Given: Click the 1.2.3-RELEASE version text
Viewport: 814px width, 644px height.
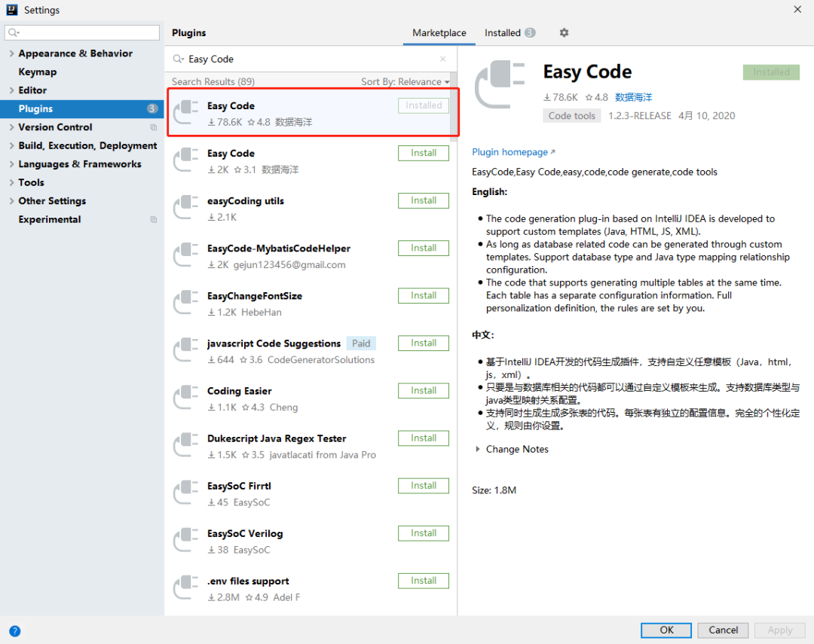Looking at the screenshot, I should [640, 116].
